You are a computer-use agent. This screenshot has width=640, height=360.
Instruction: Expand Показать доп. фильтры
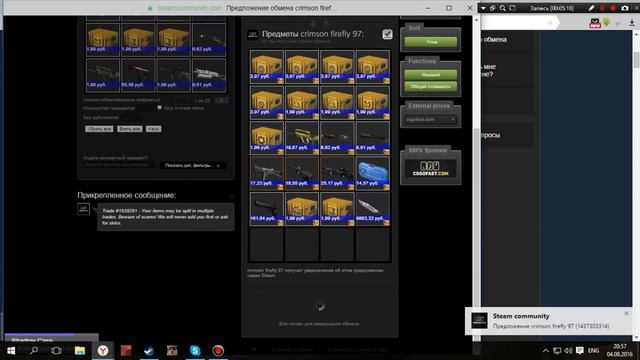tap(193, 165)
